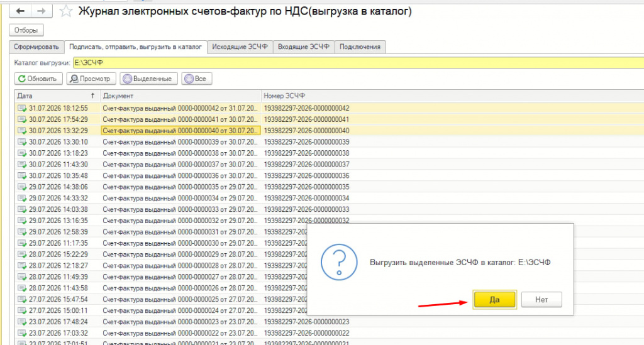Open the Отборы filters button

pyautogui.click(x=26, y=30)
